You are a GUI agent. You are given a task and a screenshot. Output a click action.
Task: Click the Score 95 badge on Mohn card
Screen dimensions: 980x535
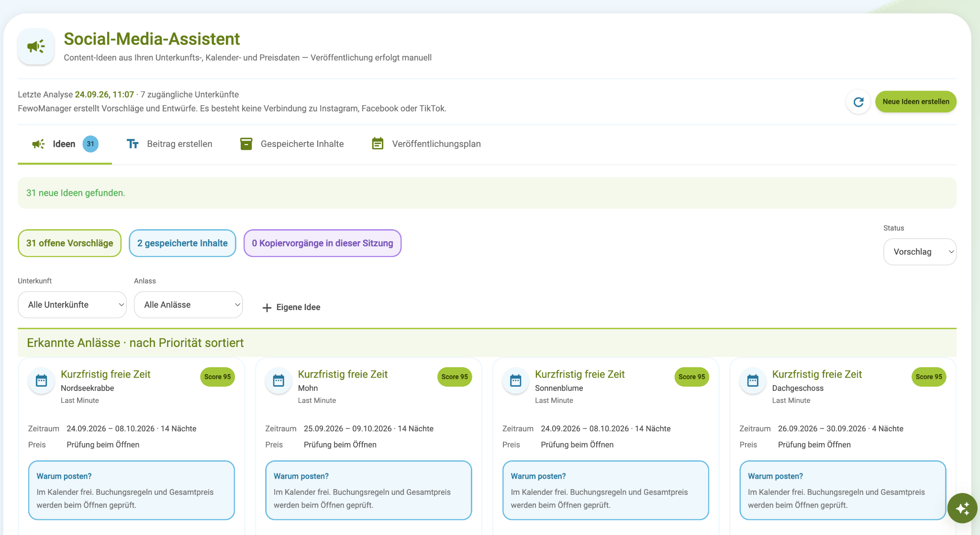(x=455, y=377)
